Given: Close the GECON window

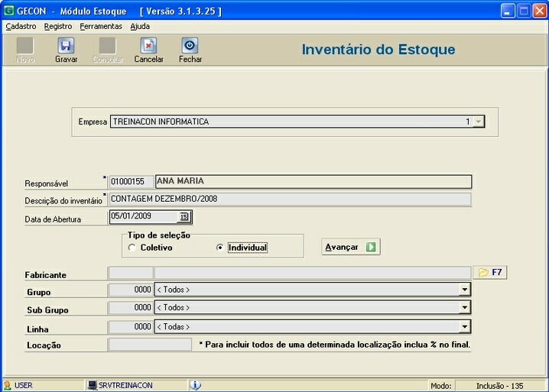Looking at the screenshot, I should pos(540,11).
